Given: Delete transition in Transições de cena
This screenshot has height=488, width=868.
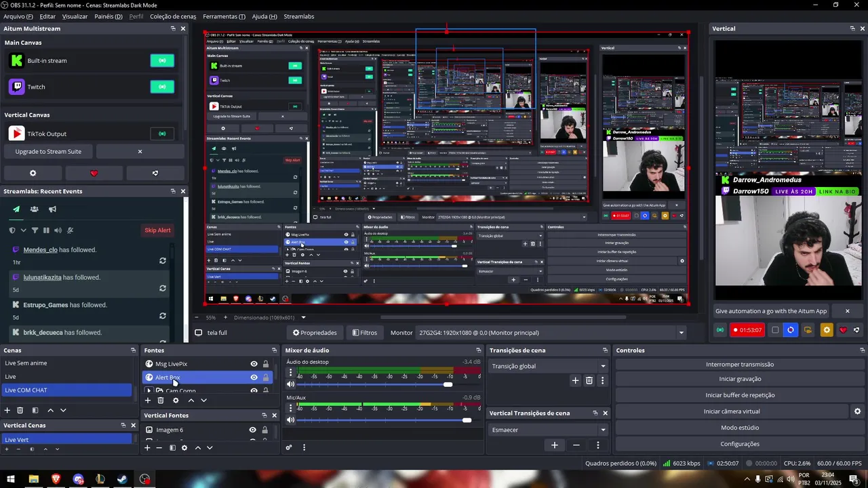Looking at the screenshot, I should click(589, 381).
